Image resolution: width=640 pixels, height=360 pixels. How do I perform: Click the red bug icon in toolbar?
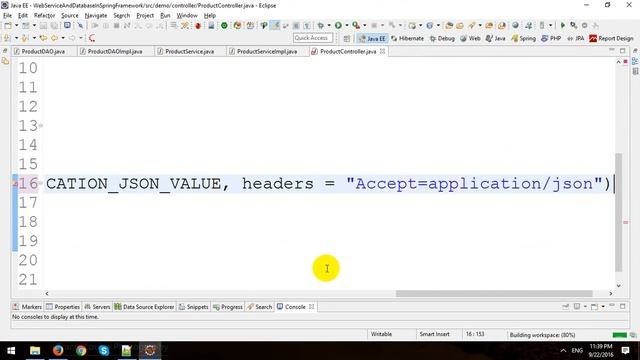tap(198, 26)
